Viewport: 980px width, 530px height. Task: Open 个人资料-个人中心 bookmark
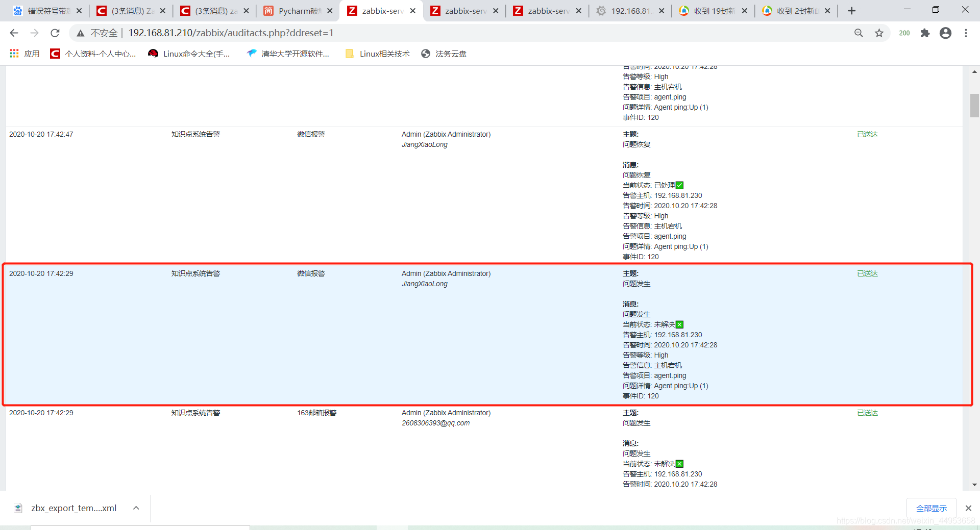pos(93,54)
